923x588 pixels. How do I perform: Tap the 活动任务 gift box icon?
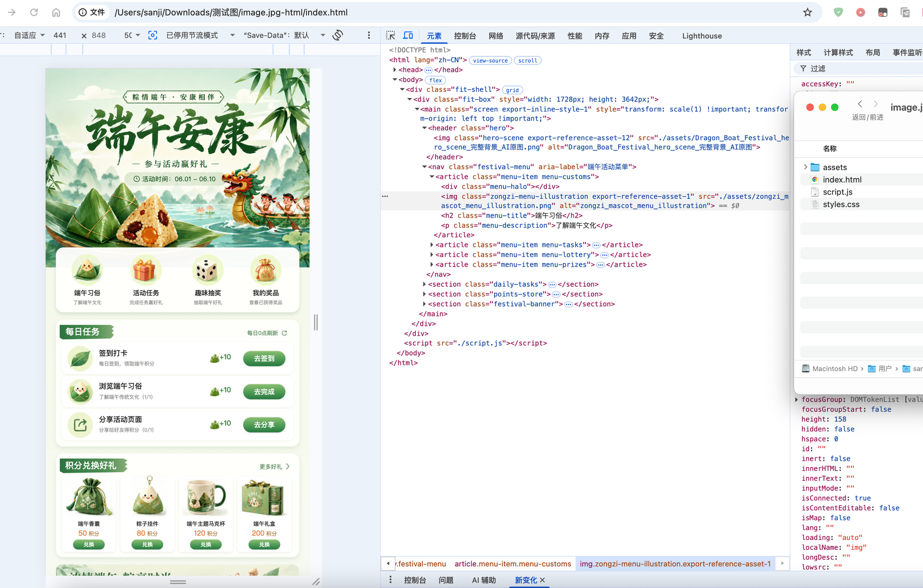[146, 270]
